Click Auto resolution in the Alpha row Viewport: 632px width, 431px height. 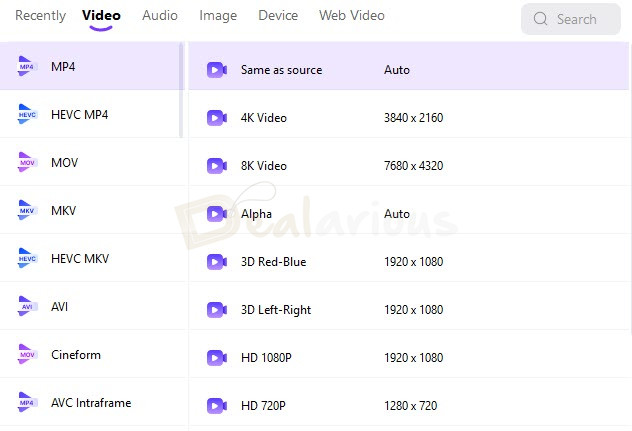(x=397, y=214)
